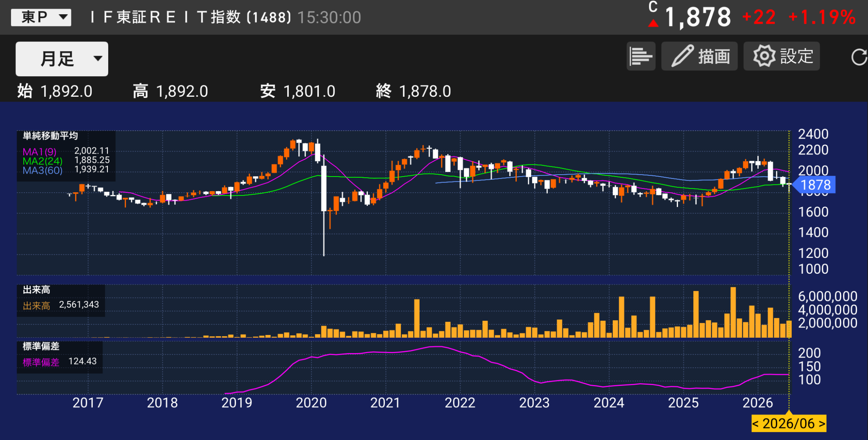Screen dimensions: 868x440
Task: Click the 単純移動平均 legend title
Action: tap(50, 136)
